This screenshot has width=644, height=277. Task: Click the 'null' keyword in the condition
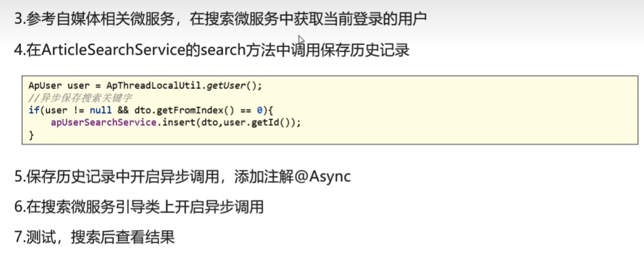(100, 110)
